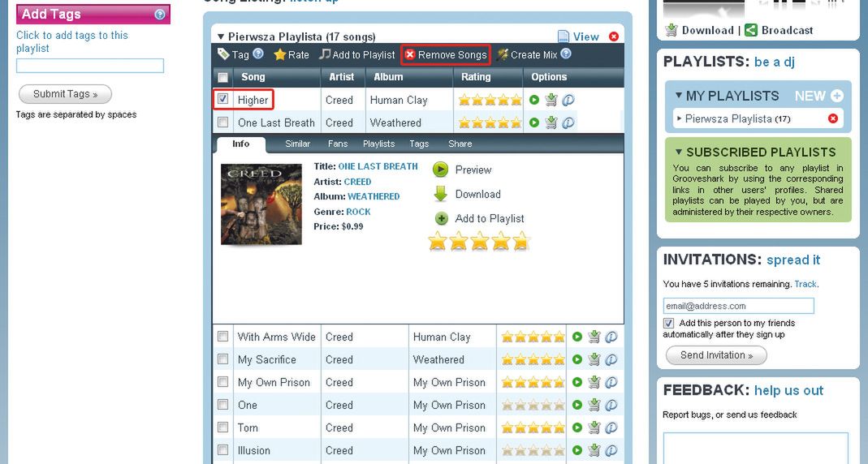Check the My Own Prison song checkbox

[x=222, y=381]
